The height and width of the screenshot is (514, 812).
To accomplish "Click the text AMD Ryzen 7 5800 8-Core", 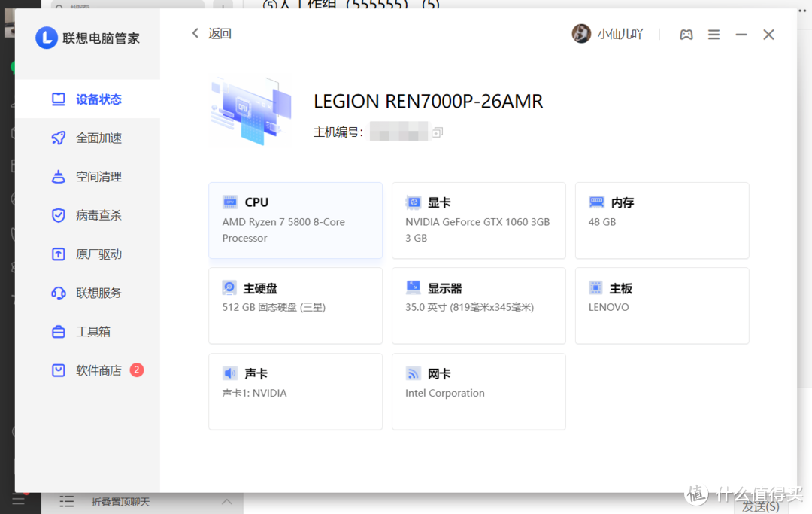I will point(283,222).
